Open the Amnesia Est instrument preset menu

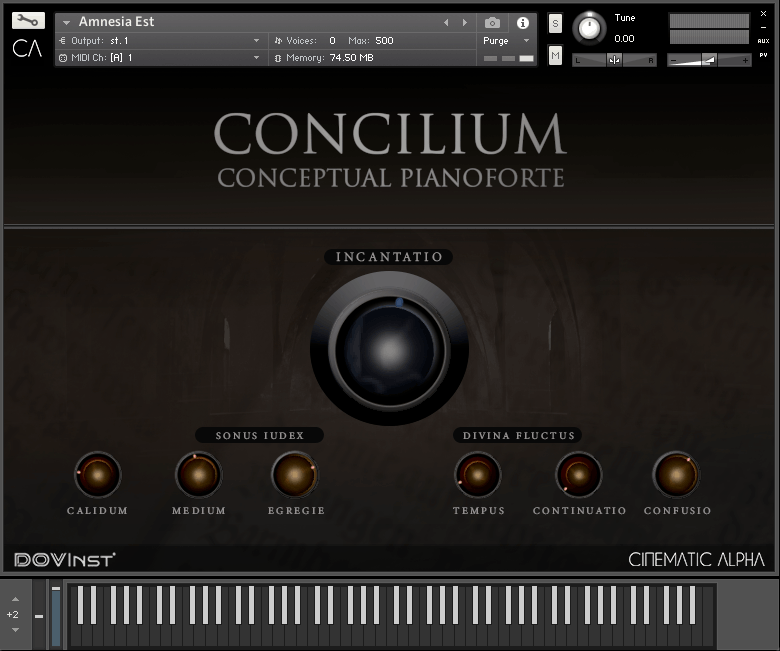point(66,22)
